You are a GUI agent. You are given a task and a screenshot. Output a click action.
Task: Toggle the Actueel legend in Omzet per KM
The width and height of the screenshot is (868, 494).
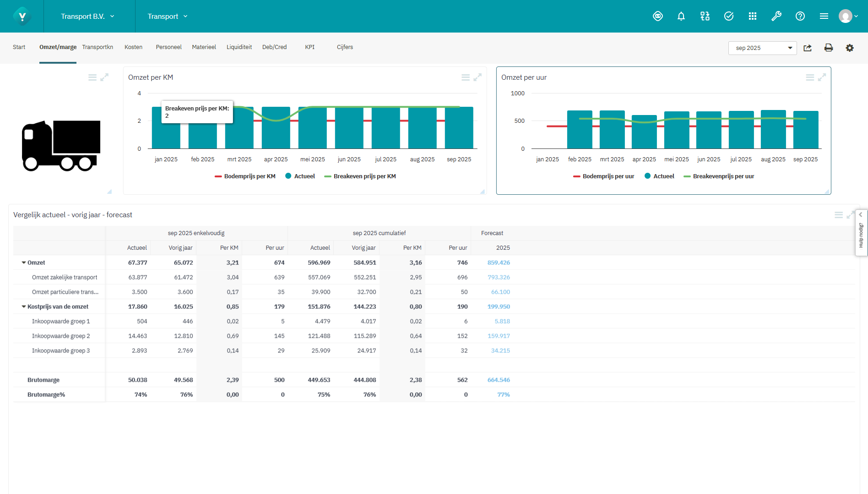(300, 176)
